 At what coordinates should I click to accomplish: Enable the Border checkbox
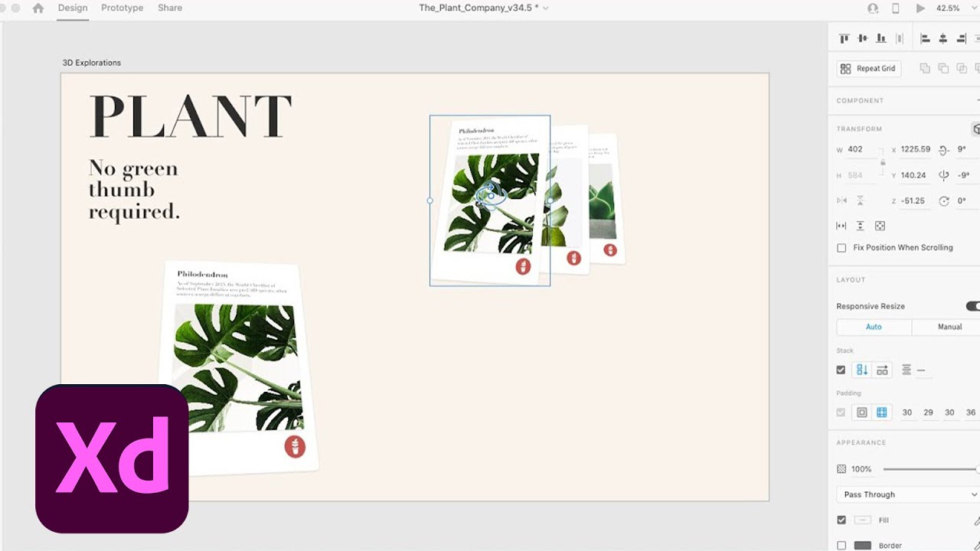[841, 546]
